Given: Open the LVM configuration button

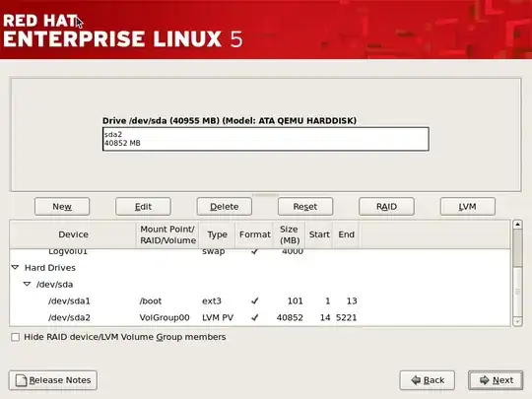Looking at the screenshot, I should (x=468, y=206).
